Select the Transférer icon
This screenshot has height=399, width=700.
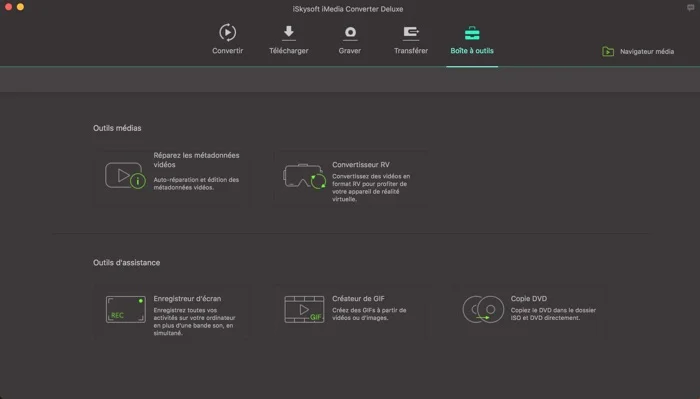(411, 33)
